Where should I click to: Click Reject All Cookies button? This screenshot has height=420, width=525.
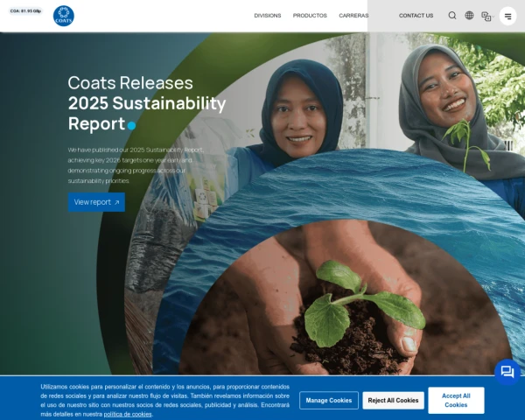(x=393, y=400)
